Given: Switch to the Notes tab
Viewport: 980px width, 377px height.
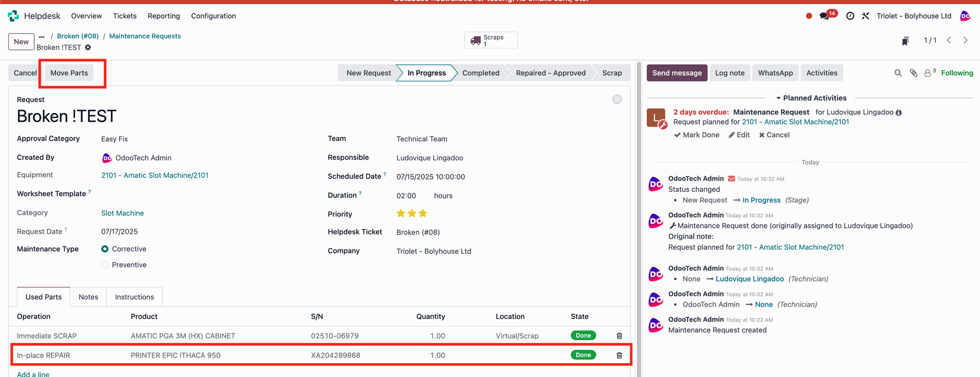Looking at the screenshot, I should click(88, 297).
